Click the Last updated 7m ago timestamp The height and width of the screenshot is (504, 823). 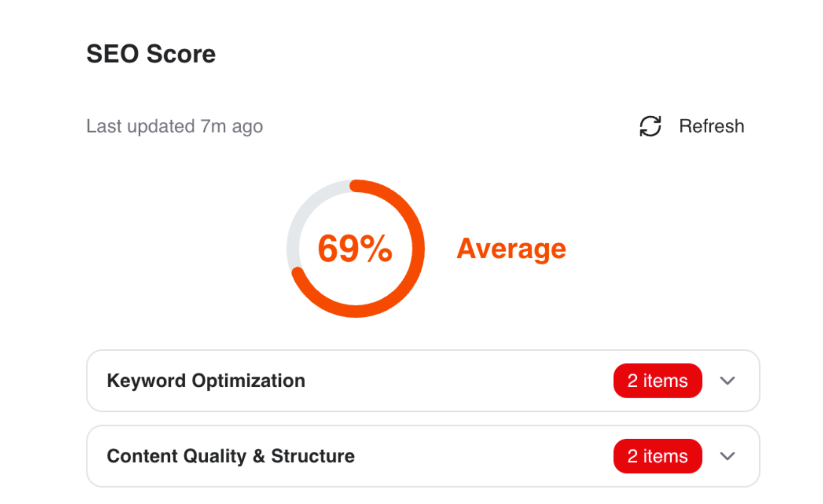(174, 127)
